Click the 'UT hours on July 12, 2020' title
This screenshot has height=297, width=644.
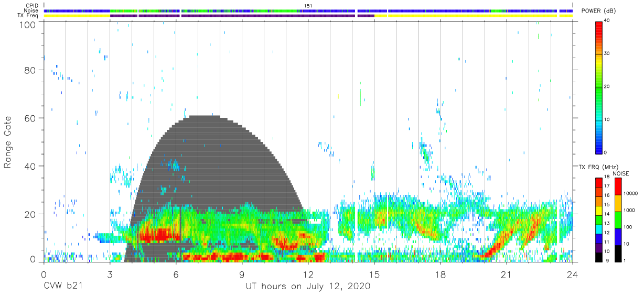point(308,287)
